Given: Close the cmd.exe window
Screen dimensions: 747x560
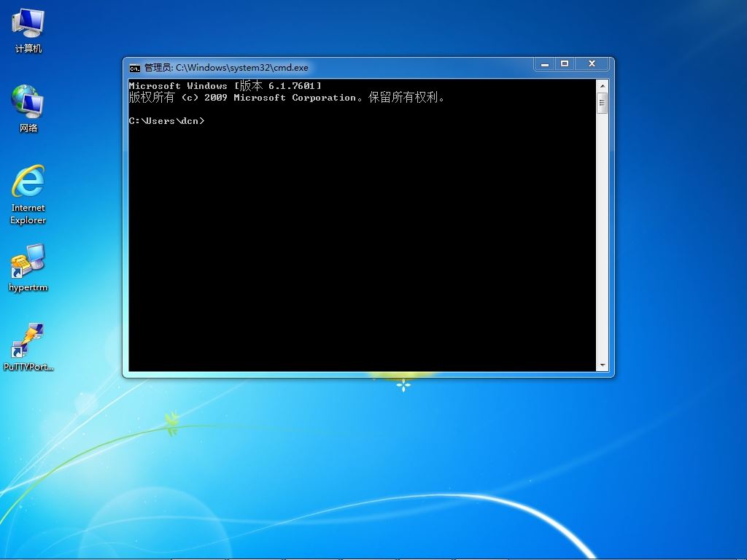Looking at the screenshot, I should [x=592, y=64].
